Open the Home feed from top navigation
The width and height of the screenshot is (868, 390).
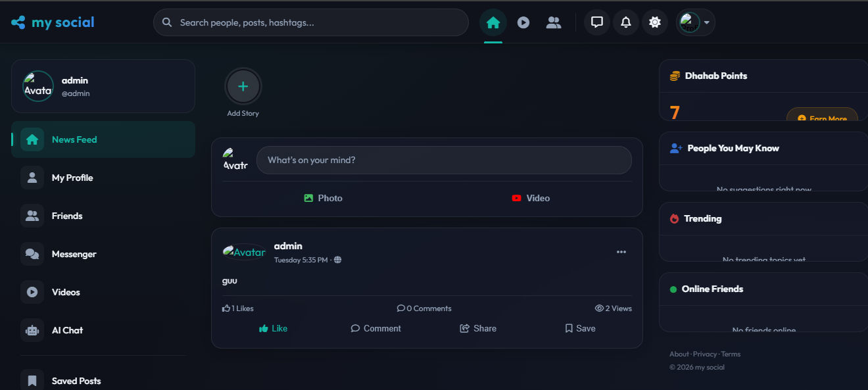[x=493, y=22]
